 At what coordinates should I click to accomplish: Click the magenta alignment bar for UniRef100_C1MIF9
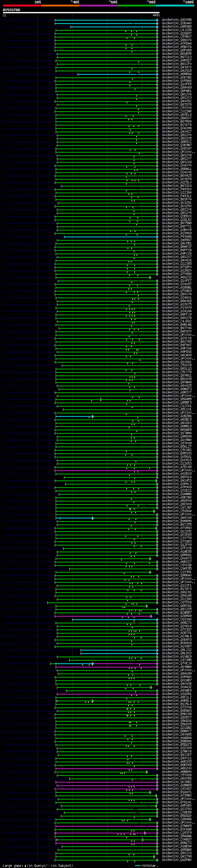(100, 833)
